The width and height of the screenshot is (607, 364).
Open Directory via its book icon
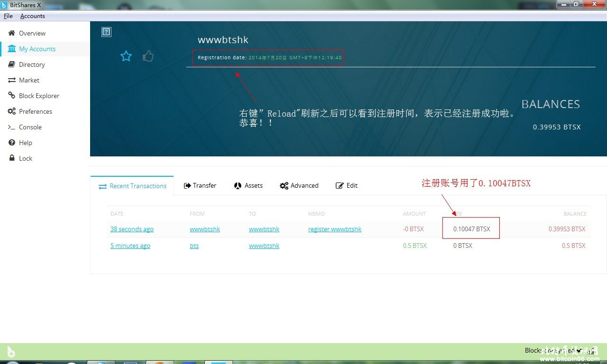click(11, 64)
